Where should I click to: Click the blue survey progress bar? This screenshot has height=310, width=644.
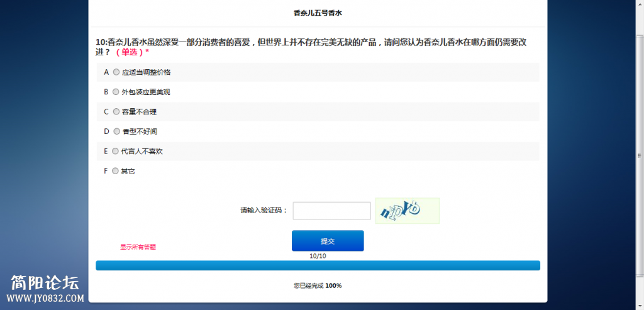318,265
